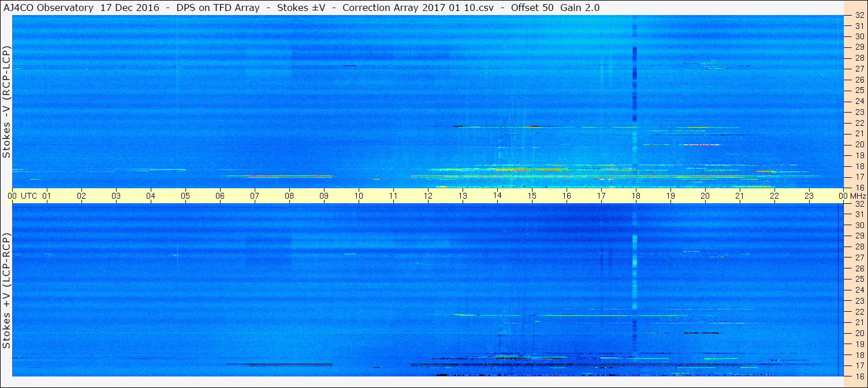Click the Stokes +V (LCP-RCP) axis label
Screen dimensions: 868x388
(7, 292)
